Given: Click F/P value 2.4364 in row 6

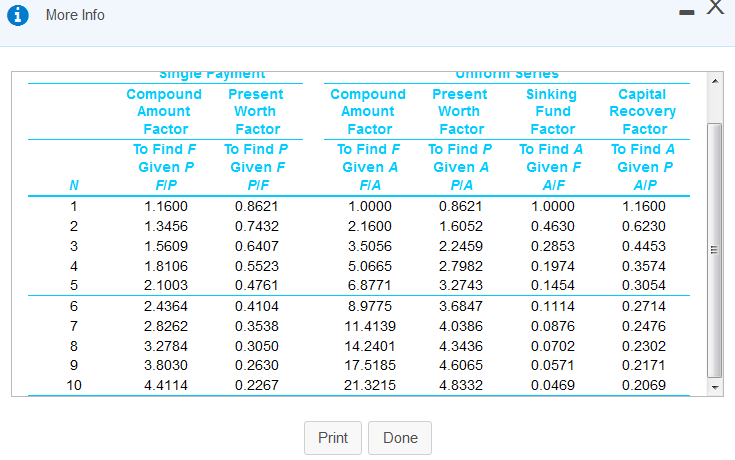Looking at the screenshot, I should pyautogui.click(x=166, y=306).
